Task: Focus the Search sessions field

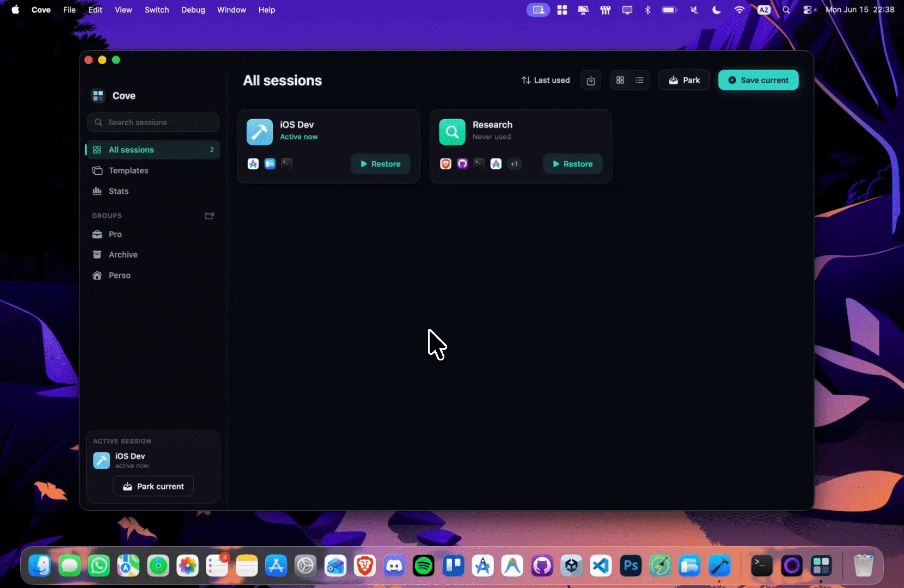Action: 153,122
